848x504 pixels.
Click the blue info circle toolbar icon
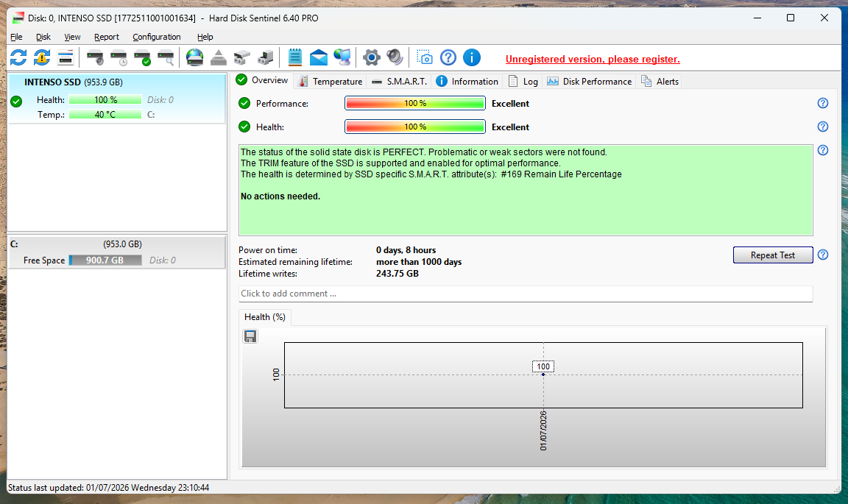pos(472,57)
